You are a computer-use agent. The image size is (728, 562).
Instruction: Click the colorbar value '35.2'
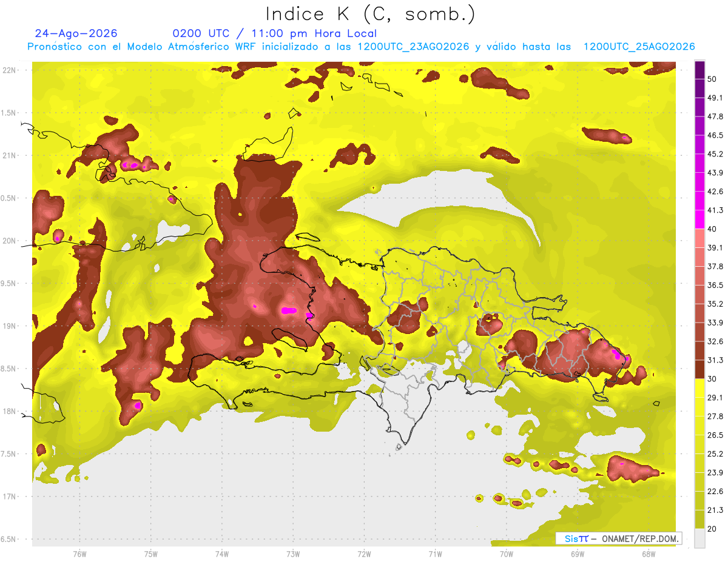[715, 304]
